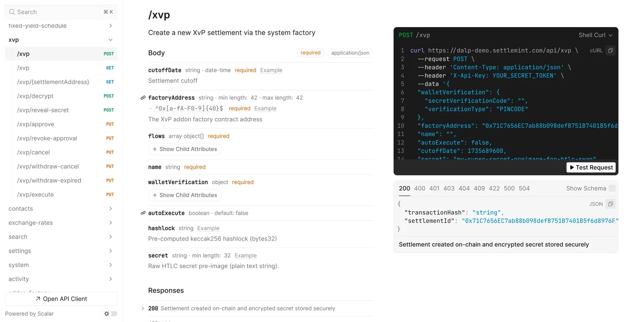Viewport: 644px width, 322px height.
Task: Open the /xvp/cancel endpoint
Action: click(61, 152)
